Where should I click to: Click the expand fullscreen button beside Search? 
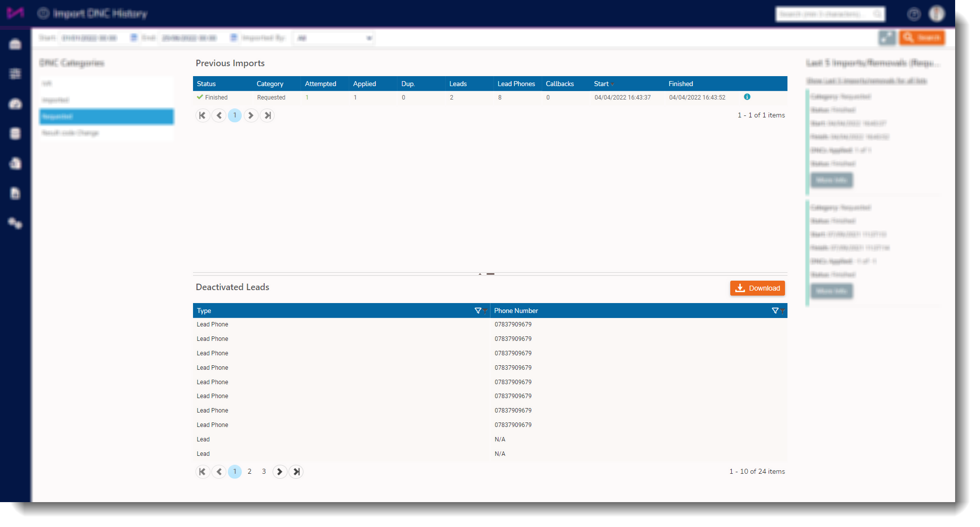tap(887, 38)
